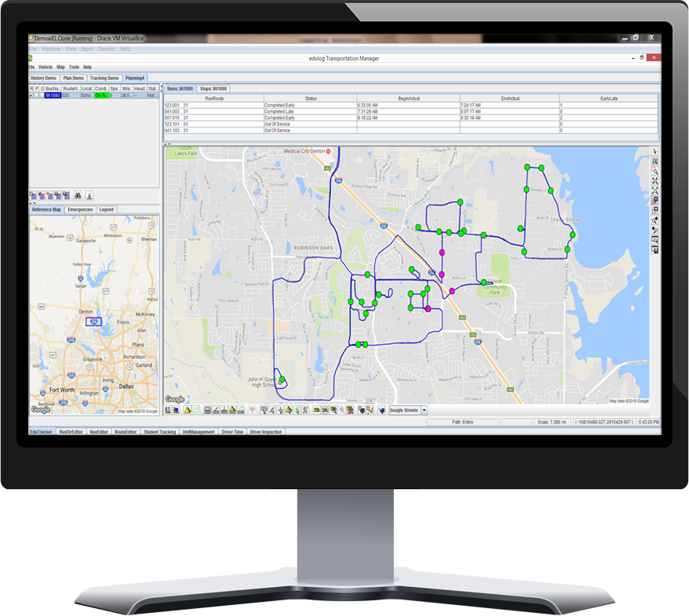Click the 8:07:17 AM end time cell
The image size is (689, 616).
pos(510,112)
